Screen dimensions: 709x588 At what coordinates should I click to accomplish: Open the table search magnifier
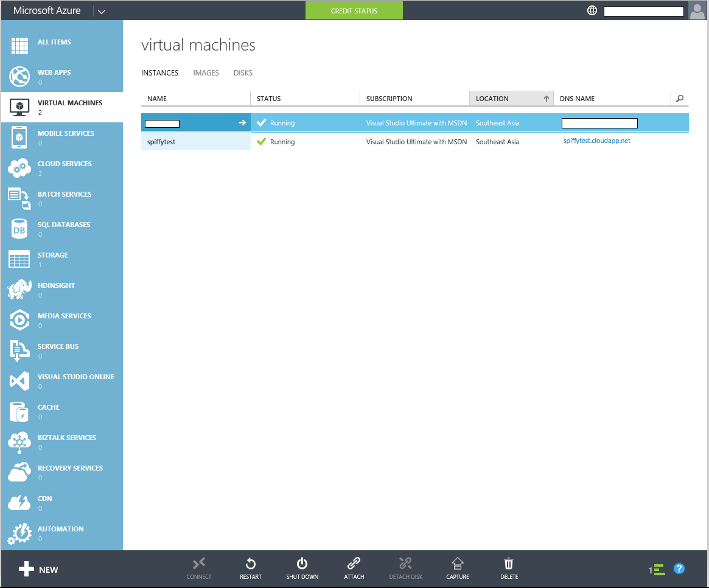click(x=680, y=98)
